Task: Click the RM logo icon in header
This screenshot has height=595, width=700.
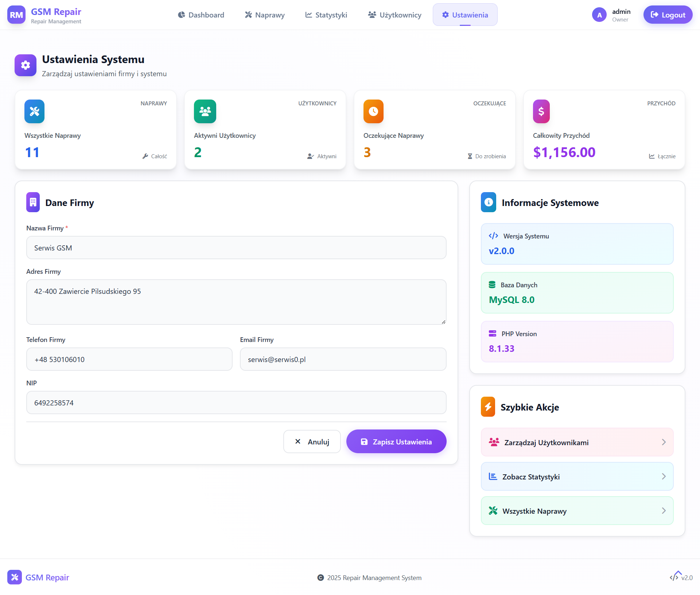Action: tap(16, 15)
